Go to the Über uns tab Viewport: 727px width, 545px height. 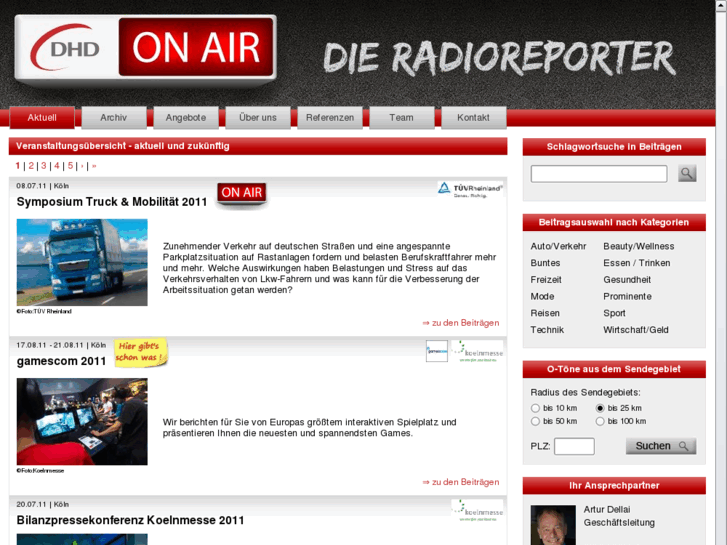(x=258, y=118)
